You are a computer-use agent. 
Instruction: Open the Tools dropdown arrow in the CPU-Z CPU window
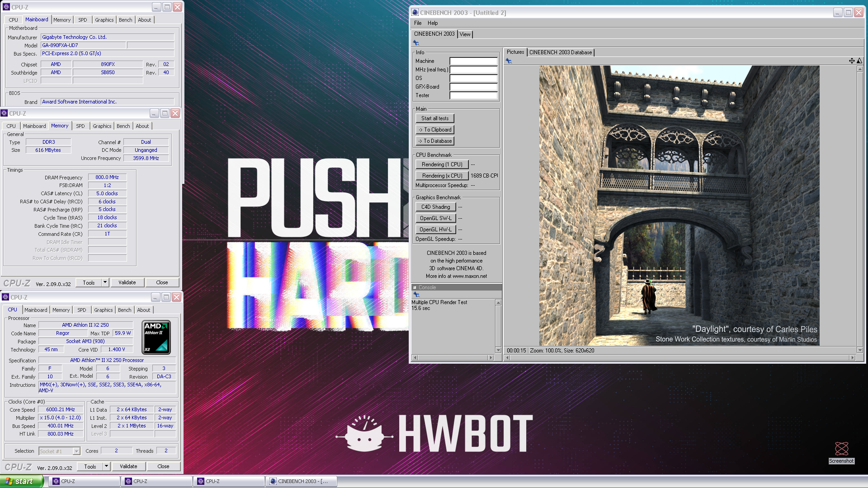pyautogui.click(x=106, y=466)
